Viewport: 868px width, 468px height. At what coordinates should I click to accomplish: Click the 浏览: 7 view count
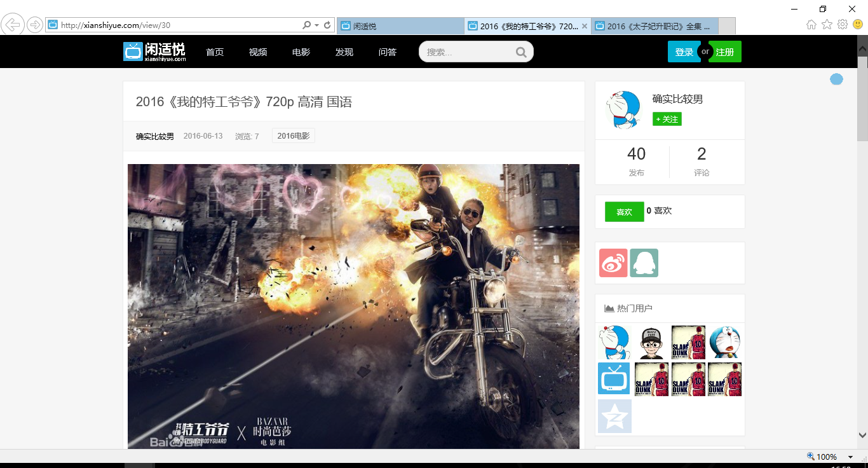pos(247,136)
